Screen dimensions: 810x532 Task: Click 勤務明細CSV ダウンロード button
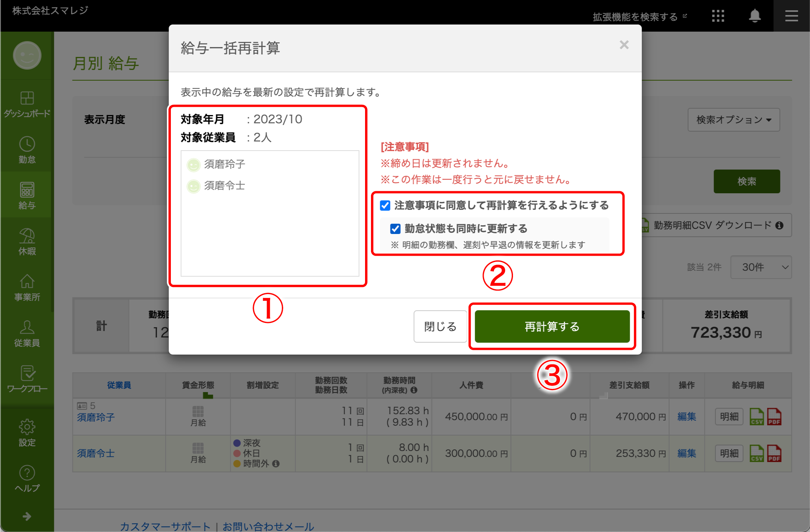tap(716, 225)
